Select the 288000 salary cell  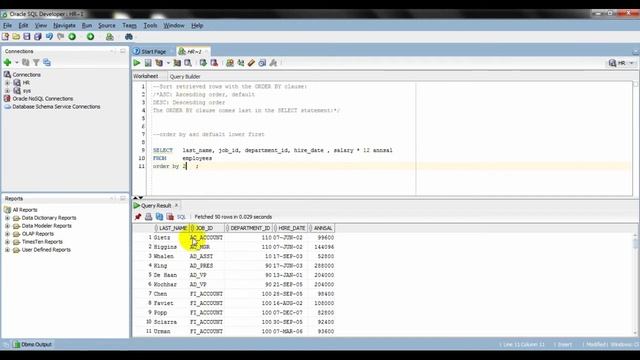(322, 266)
